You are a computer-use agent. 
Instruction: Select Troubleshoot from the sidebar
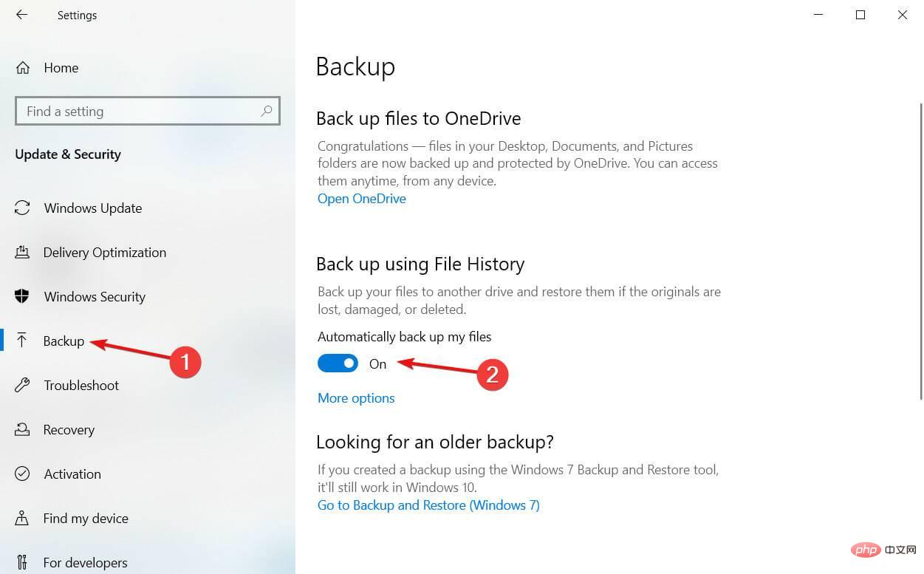click(x=81, y=385)
